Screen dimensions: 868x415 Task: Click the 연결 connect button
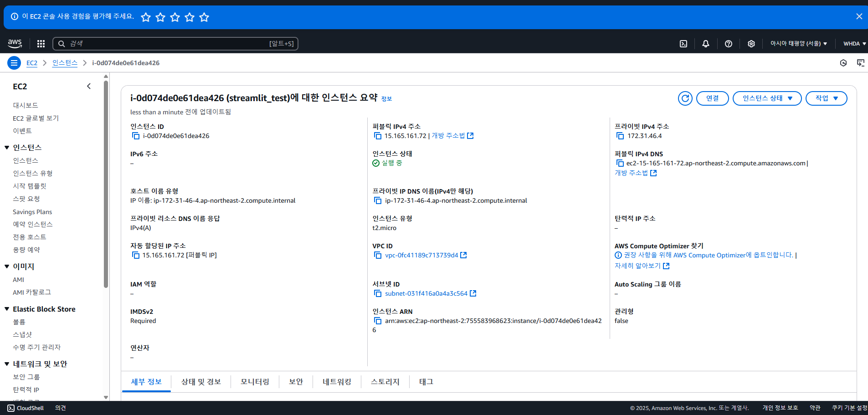pos(712,98)
